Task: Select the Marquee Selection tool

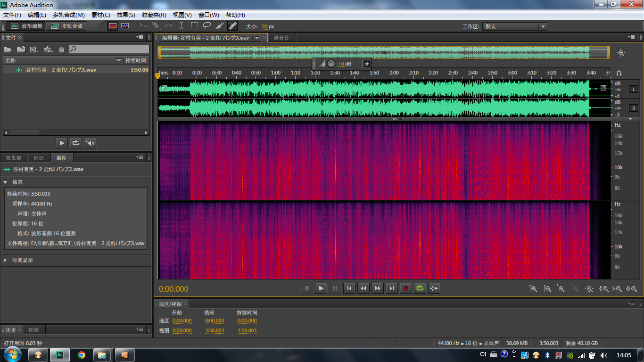Action: tap(195, 26)
